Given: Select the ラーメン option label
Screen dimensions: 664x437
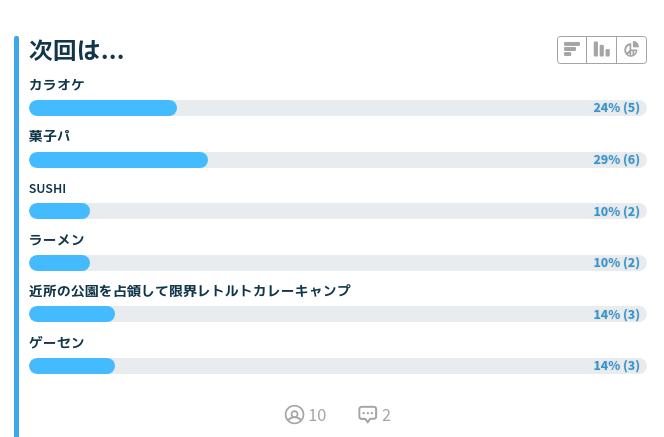Looking at the screenshot, I should (56, 240).
